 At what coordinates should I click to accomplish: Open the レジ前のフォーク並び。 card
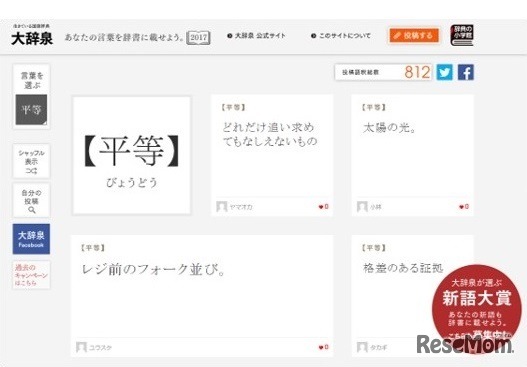coord(202,296)
